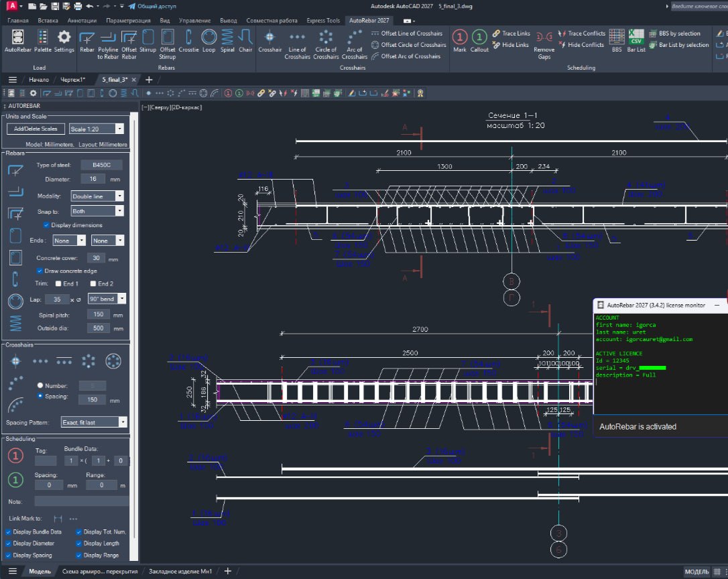Toggle Display Bundle Data checkbox
The width and height of the screenshot is (728, 579).
[x=8, y=532]
